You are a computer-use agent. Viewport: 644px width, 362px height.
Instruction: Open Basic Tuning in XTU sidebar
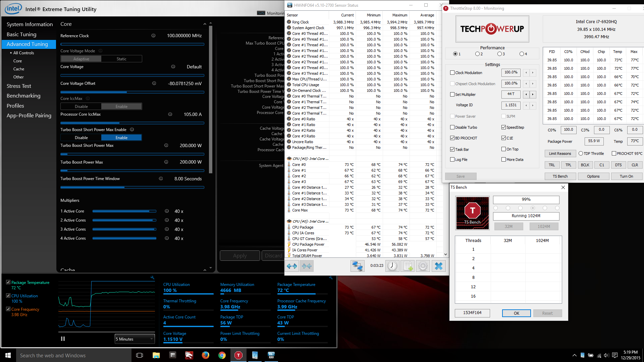pyautogui.click(x=21, y=35)
